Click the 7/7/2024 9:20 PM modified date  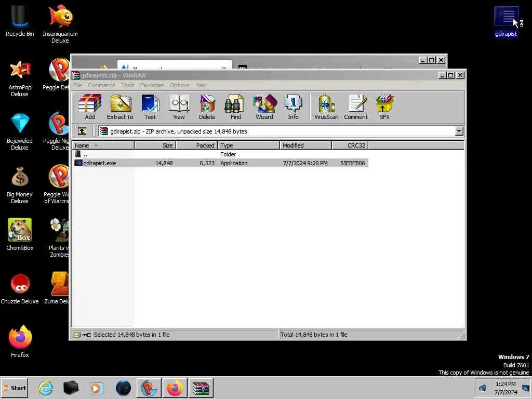pyautogui.click(x=305, y=163)
